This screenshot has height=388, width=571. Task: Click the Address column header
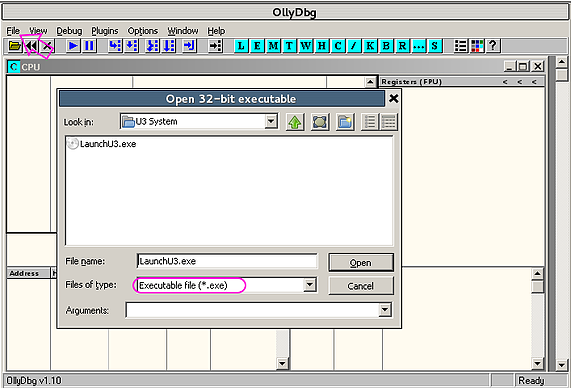[x=28, y=273]
